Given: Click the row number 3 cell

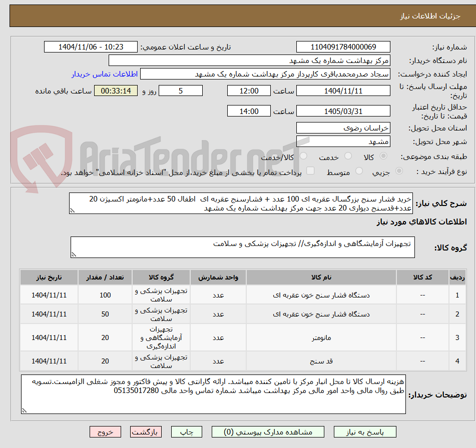Looking at the screenshot, I should coord(457,337).
